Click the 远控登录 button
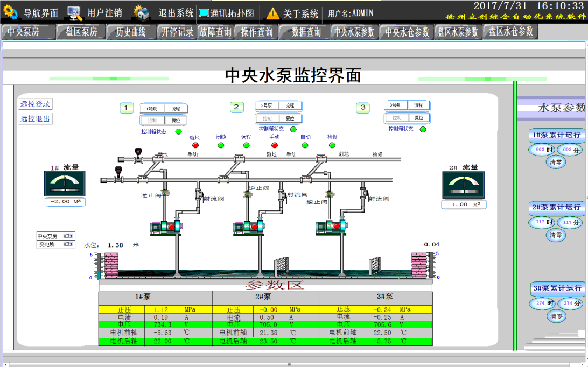This screenshot has height=367, width=588. click(x=36, y=104)
